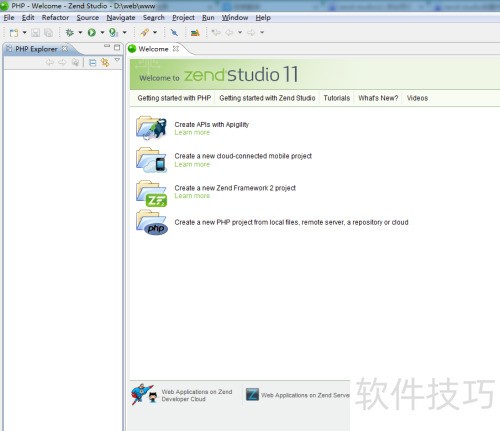Open Getting started with PHP
Viewport: 500px width, 431px height.
[x=174, y=98]
